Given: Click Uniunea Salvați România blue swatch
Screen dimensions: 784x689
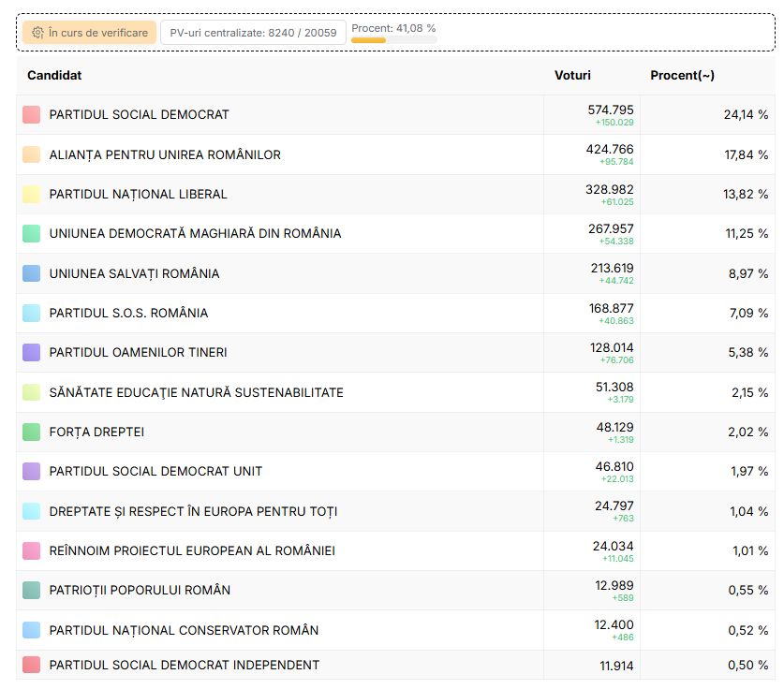Looking at the screenshot, I should coord(31,273).
